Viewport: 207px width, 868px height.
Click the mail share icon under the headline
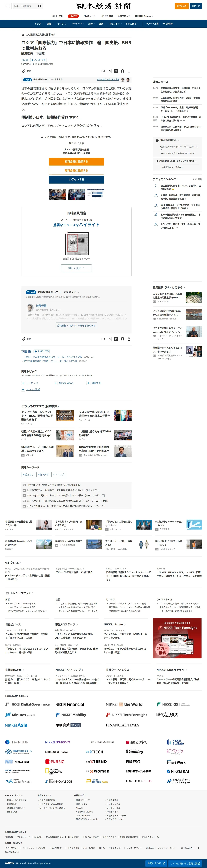point(103,71)
